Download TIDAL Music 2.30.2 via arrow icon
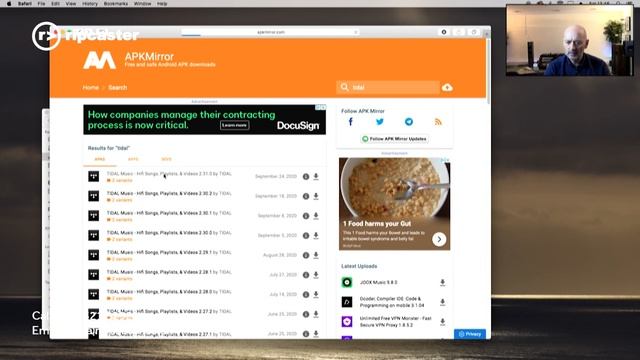The width and height of the screenshot is (640, 360). coord(316,196)
